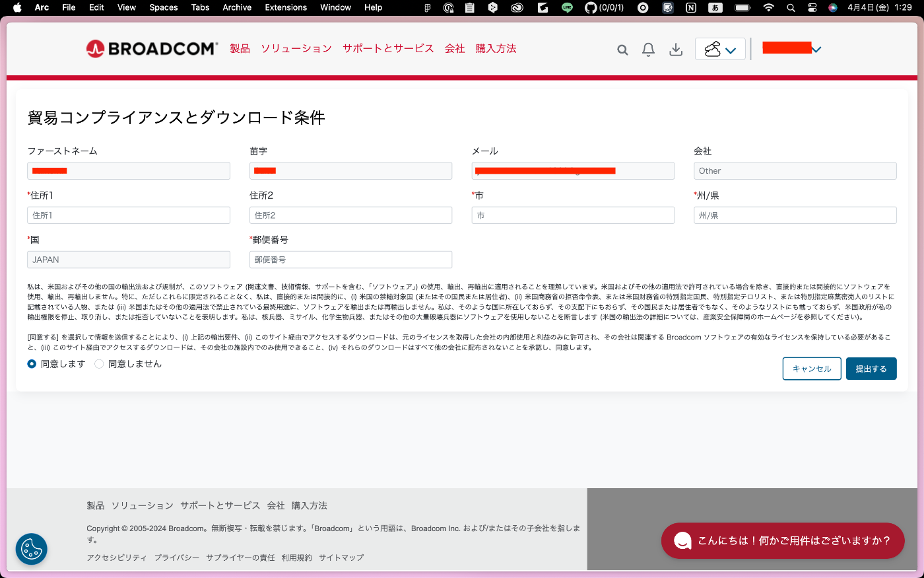The image size is (924, 578).
Task: Open the 利用規約 footer link
Action: coord(296,558)
